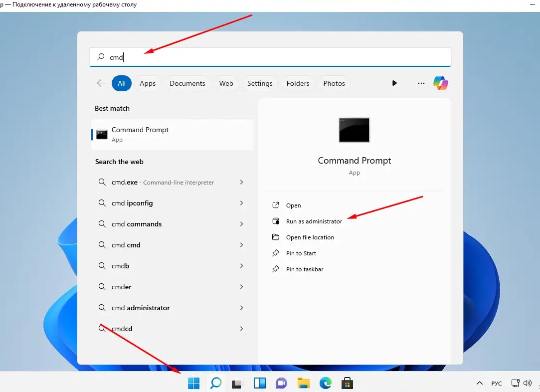The width and height of the screenshot is (540, 392).
Task: Click the pin icon beside Pin to taskbar
Action: pos(276,269)
